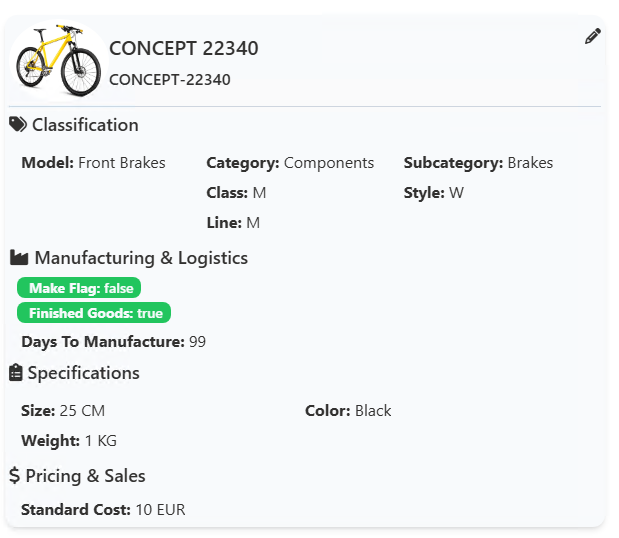The width and height of the screenshot is (619, 538).
Task: Collapse the Classification section heading
Action: (85, 125)
